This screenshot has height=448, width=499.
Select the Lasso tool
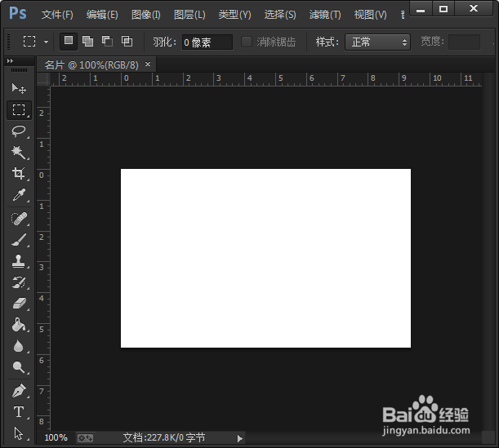[19, 131]
